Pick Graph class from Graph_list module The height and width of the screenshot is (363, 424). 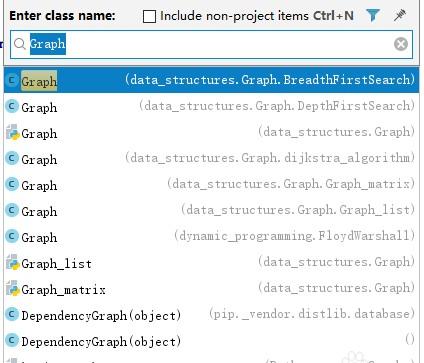(212, 210)
